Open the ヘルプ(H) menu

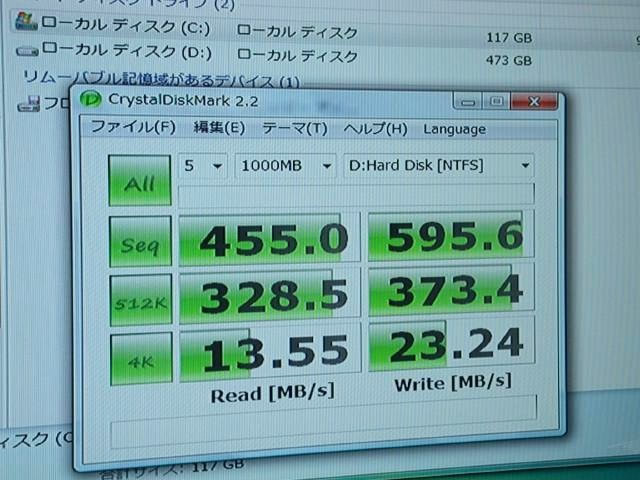pos(375,129)
